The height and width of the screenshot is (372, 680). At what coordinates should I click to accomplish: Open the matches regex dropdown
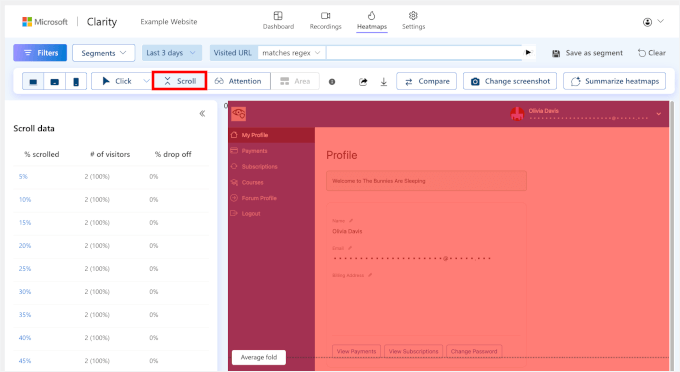tap(291, 53)
